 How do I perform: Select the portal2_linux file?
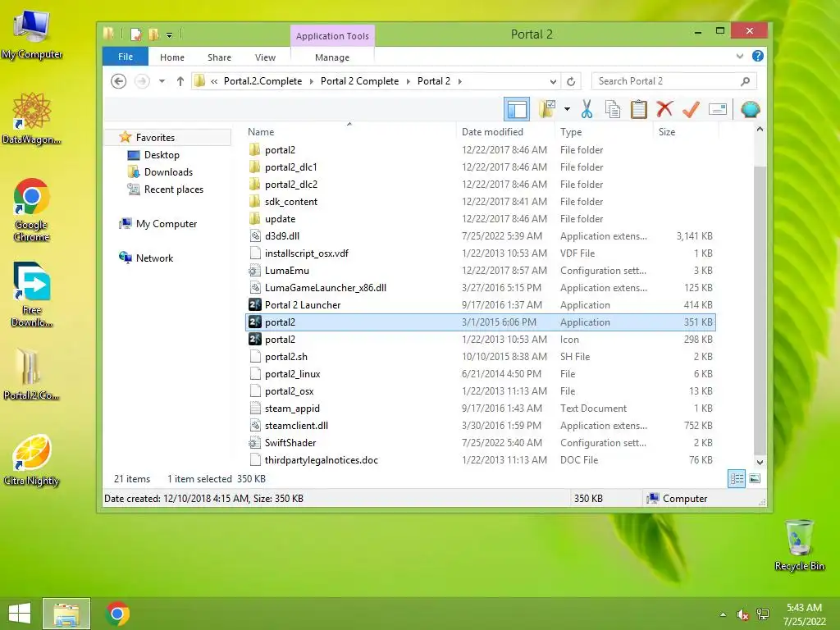coord(481,374)
